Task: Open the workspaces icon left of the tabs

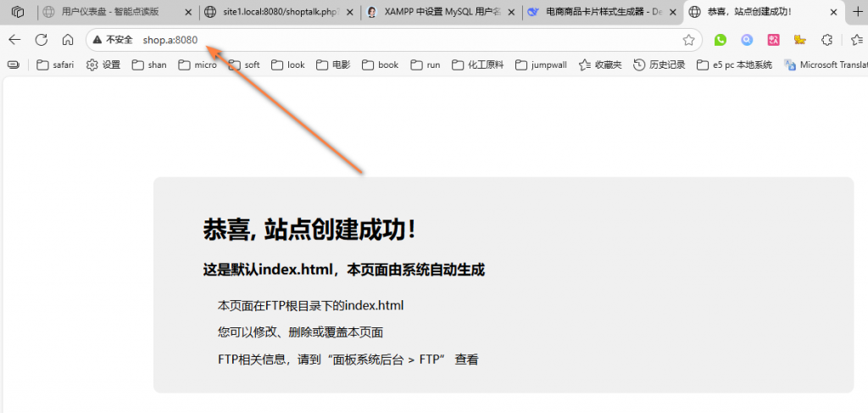Action: tap(17, 12)
